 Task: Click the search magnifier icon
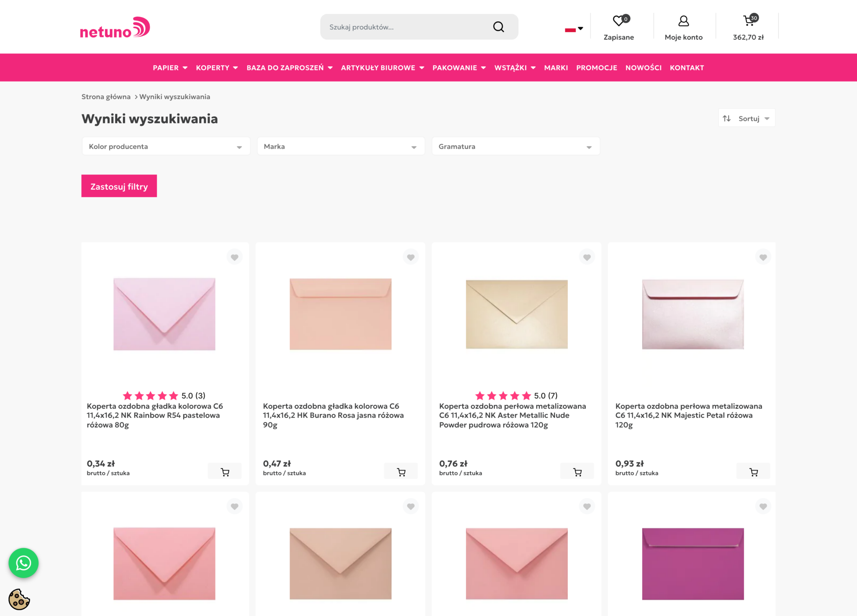click(498, 27)
